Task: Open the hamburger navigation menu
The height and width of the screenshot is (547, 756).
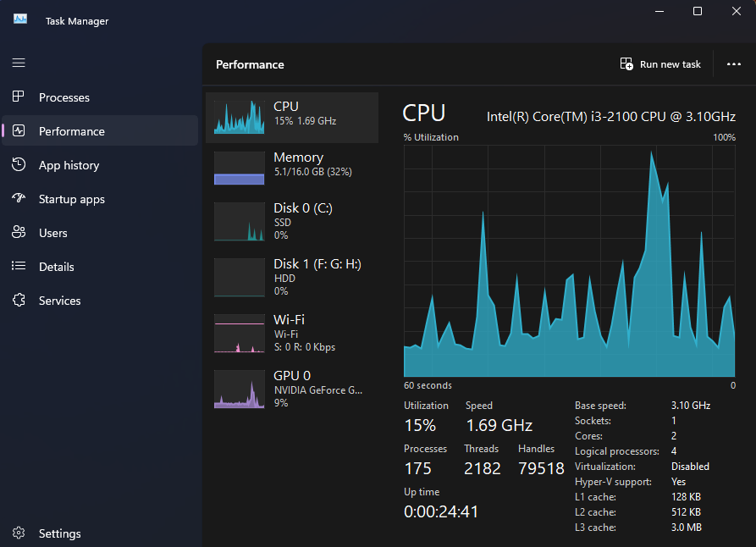Action: pos(19,63)
